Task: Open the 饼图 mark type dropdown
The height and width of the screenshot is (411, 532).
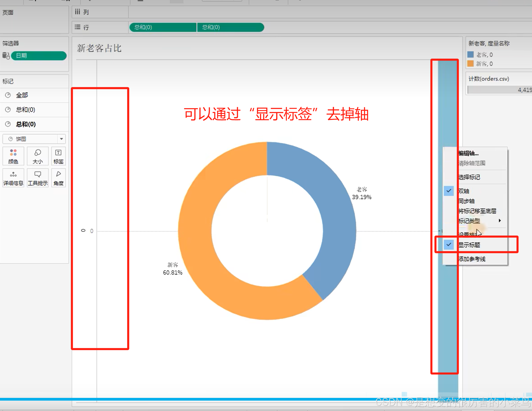Action: (61, 139)
